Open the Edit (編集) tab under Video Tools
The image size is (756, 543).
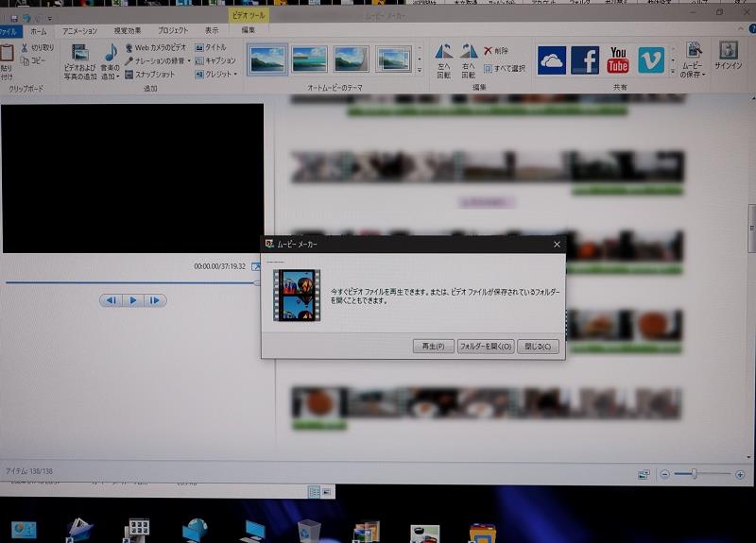click(248, 30)
